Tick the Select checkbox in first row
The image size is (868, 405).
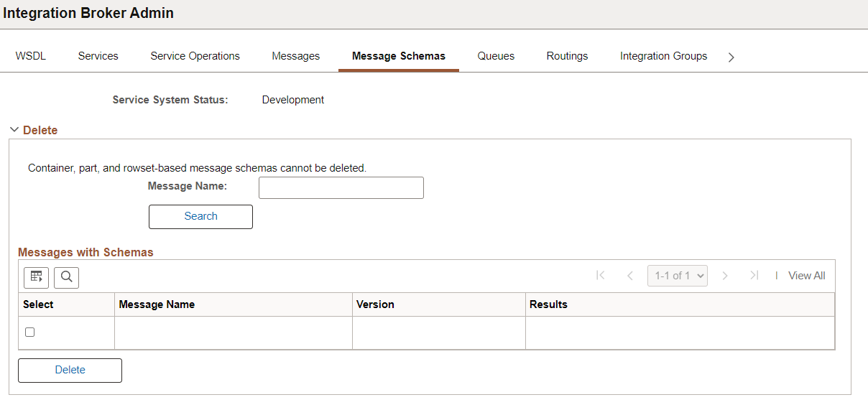tap(29, 332)
